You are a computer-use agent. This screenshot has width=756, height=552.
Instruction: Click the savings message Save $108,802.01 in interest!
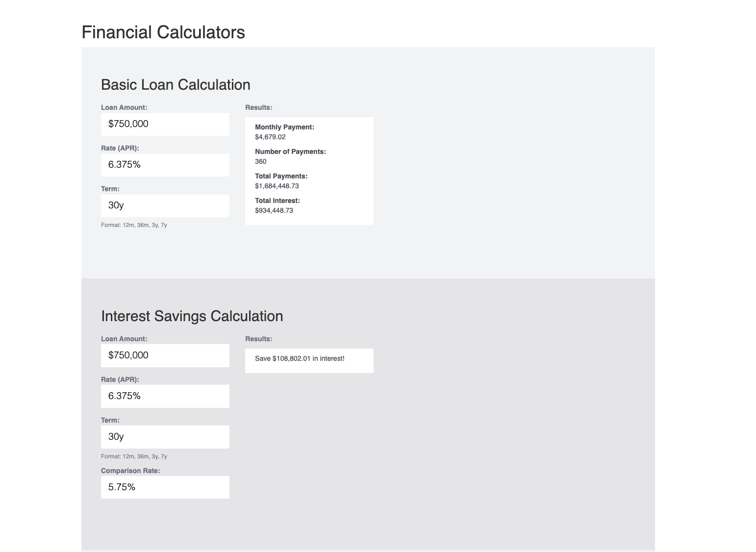coord(300,358)
